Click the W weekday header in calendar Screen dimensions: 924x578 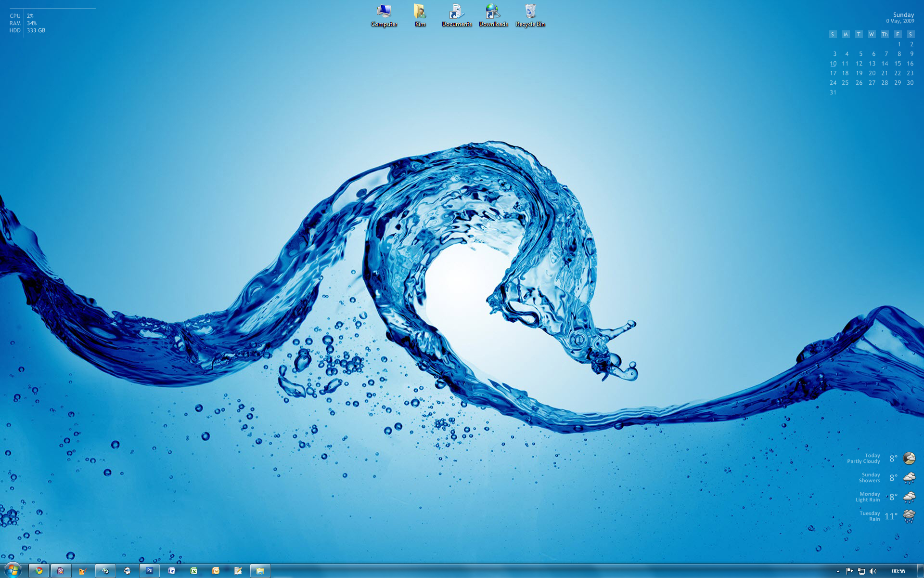click(872, 34)
